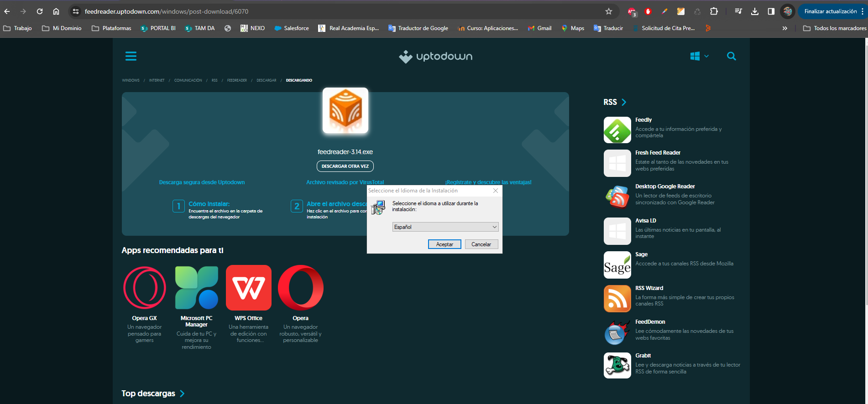The height and width of the screenshot is (404, 868).
Task: Open the Plataformas bookmarks folder
Action: pos(111,28)
